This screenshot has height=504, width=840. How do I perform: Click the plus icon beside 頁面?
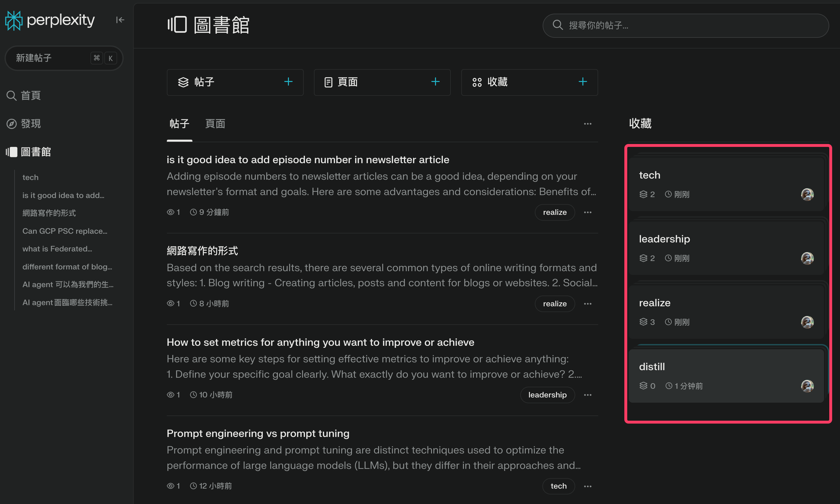(x=435, y=82)
